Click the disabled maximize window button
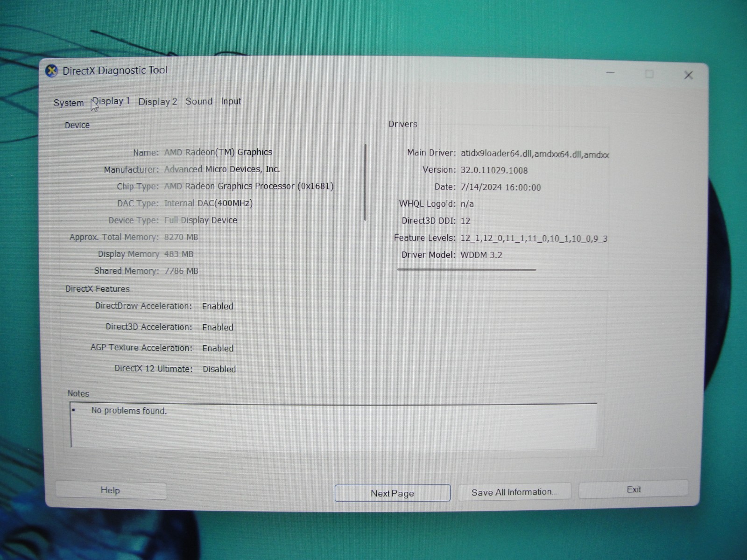 click(649, 74)
